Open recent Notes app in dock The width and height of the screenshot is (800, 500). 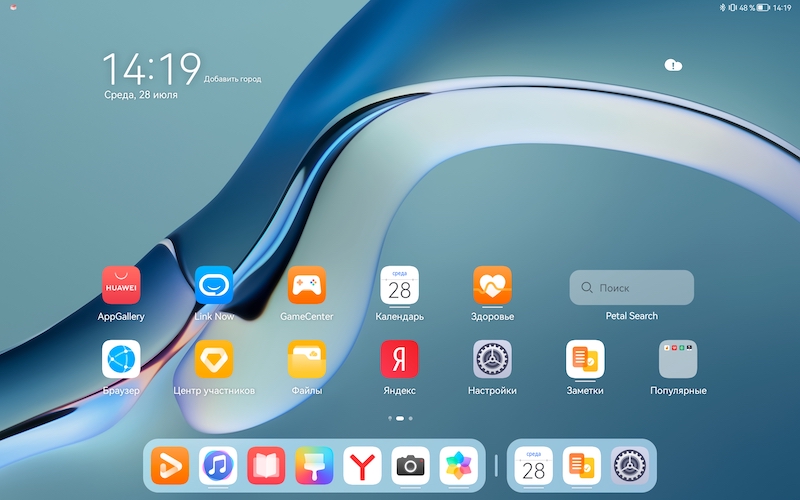[582, 465]
